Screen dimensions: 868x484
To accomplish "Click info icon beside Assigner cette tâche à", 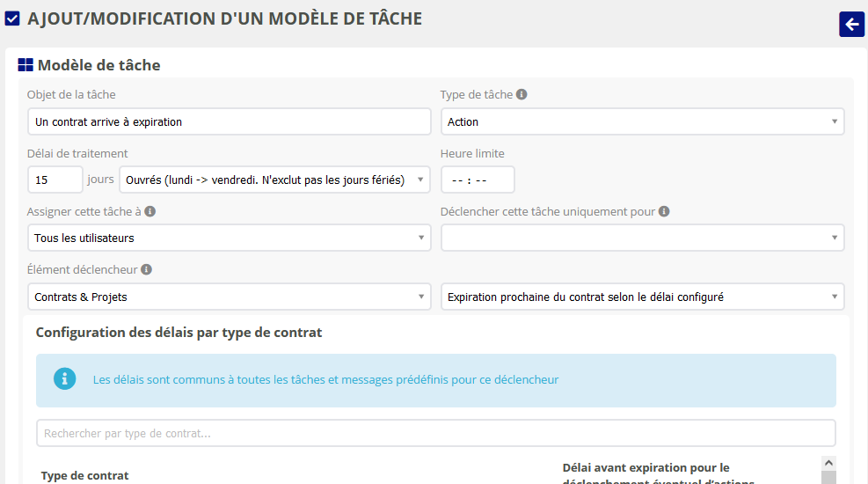I will [150, 212].
